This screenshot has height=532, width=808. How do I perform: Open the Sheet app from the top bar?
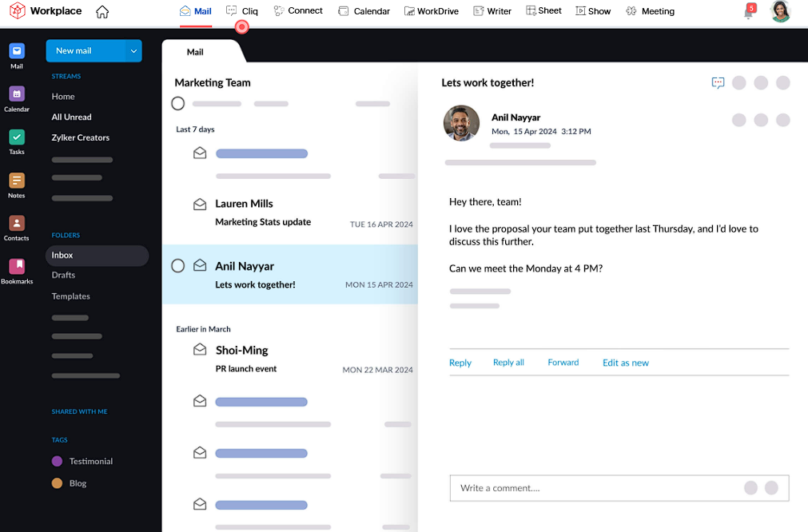click(x=543, y=10)
